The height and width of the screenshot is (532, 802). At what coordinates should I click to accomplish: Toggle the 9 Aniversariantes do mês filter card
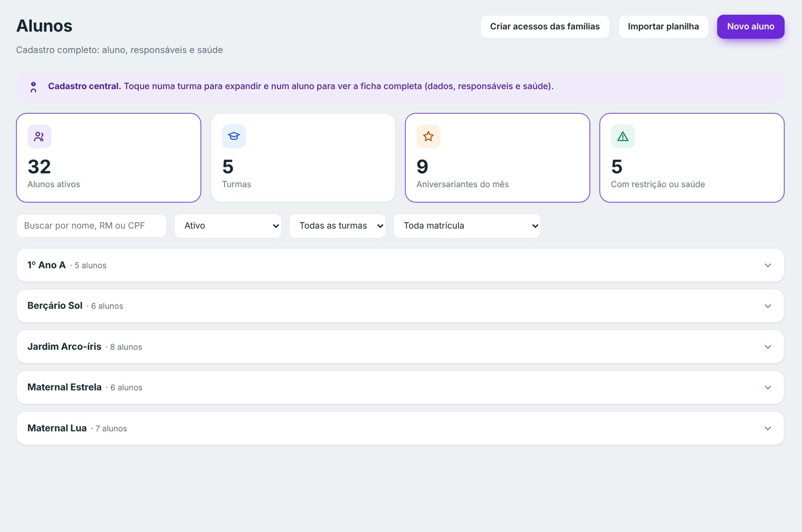497,158
